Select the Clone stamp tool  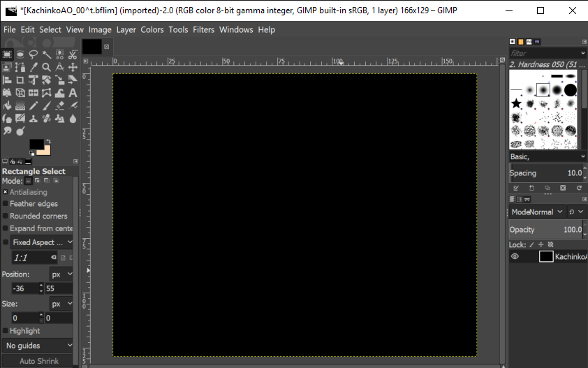click(x=33, y=119)
